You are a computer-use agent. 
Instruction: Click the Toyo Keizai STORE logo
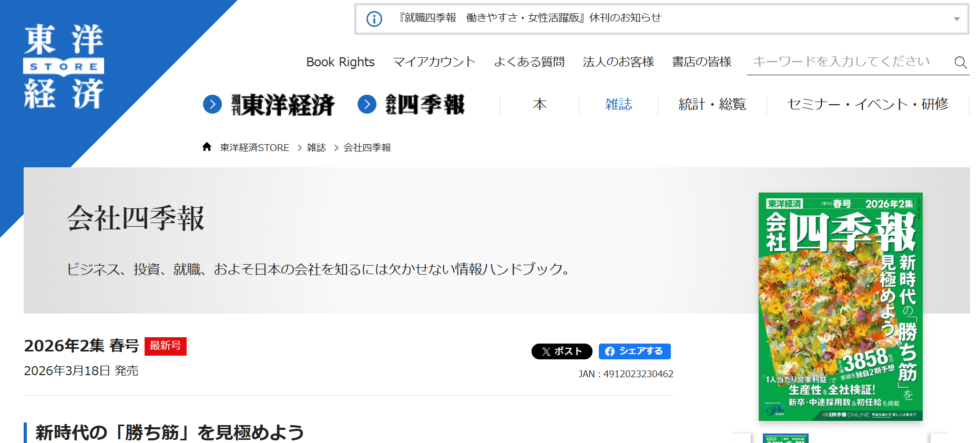pyautogui.click(x=64, y=67)
